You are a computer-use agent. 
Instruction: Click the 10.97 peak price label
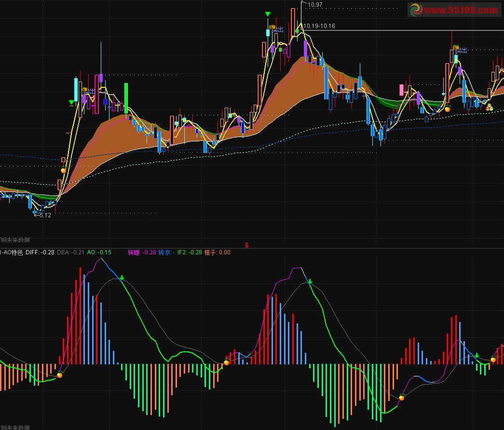click(314, 4)
